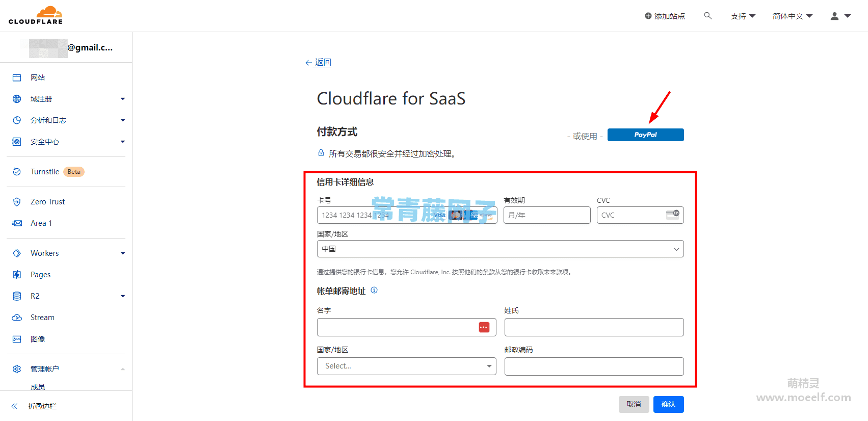Open the search magnifier icon
The width and height of the screenshot is (868, 421).
click(708, 16)
